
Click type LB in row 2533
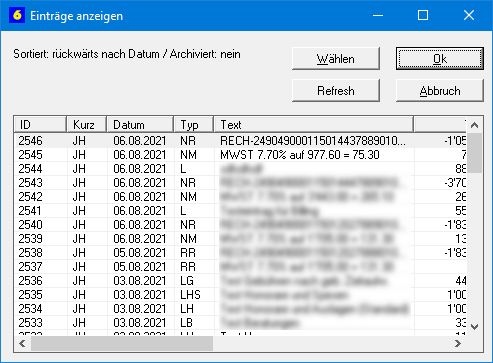186,323
